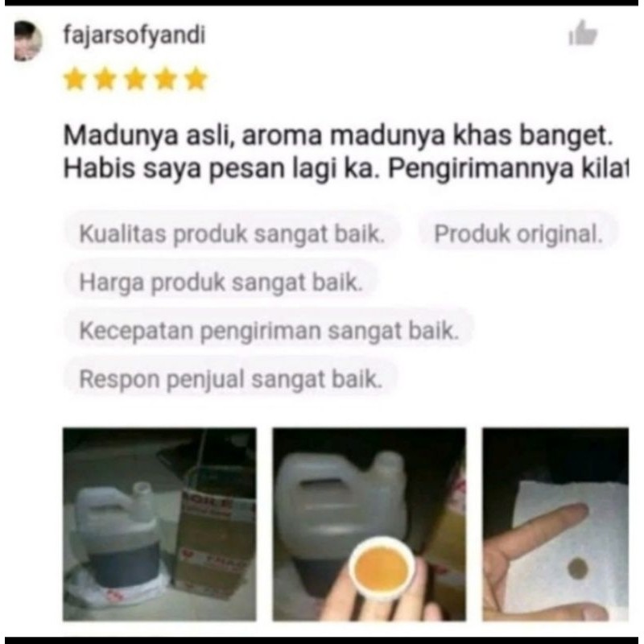Viewport: 644px width, 644px height.
Task: Open the fajarsofyandi username link
Action: [x=134, y=35]
